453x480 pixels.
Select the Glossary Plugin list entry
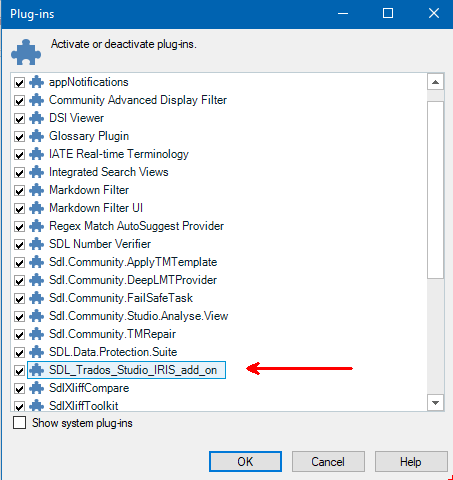pyautogui.click(x=89, y=136)
